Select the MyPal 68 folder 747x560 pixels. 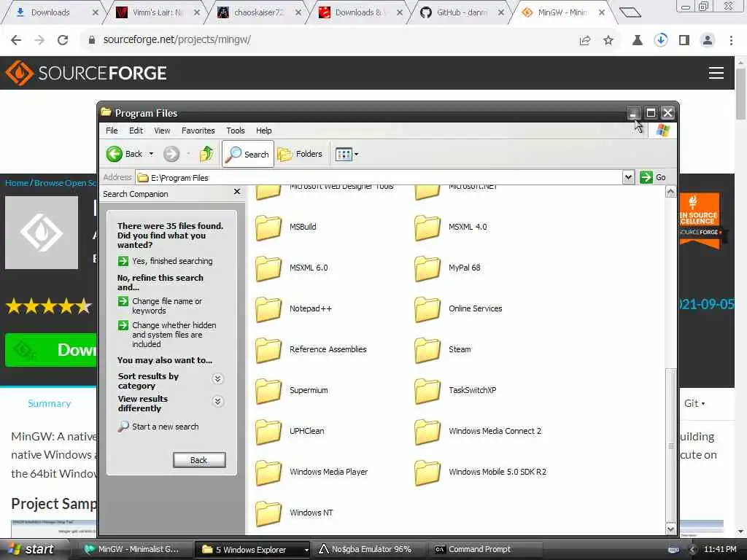tap(447, 268)
